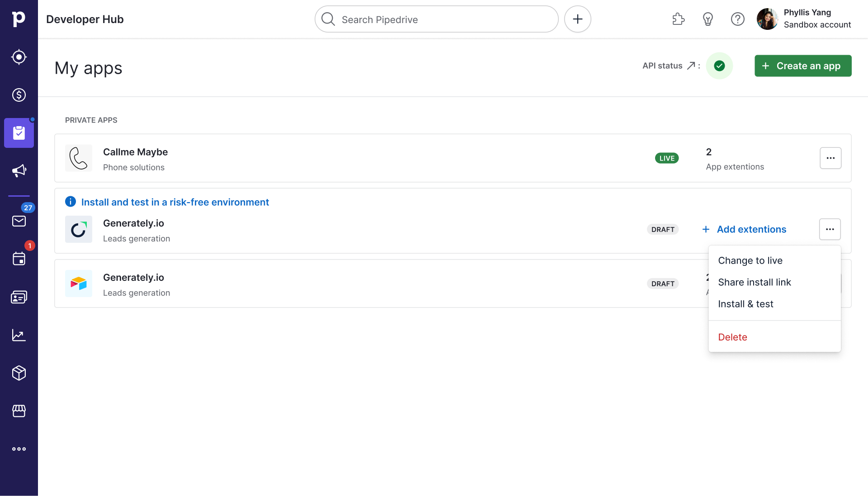
Task: Click the calendar icon in sidebar
Action: pos(19,260)
